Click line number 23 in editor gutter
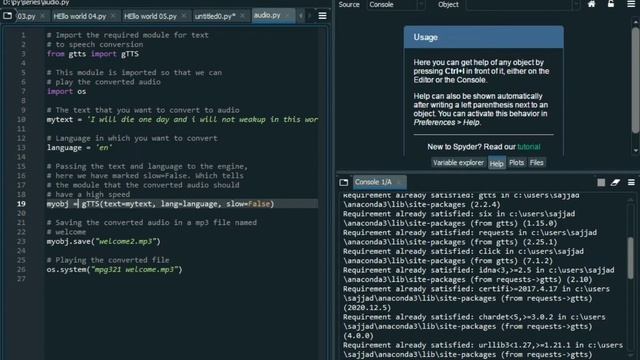The height and width of the screenshot is (360, 640). [x=21, y=242]
